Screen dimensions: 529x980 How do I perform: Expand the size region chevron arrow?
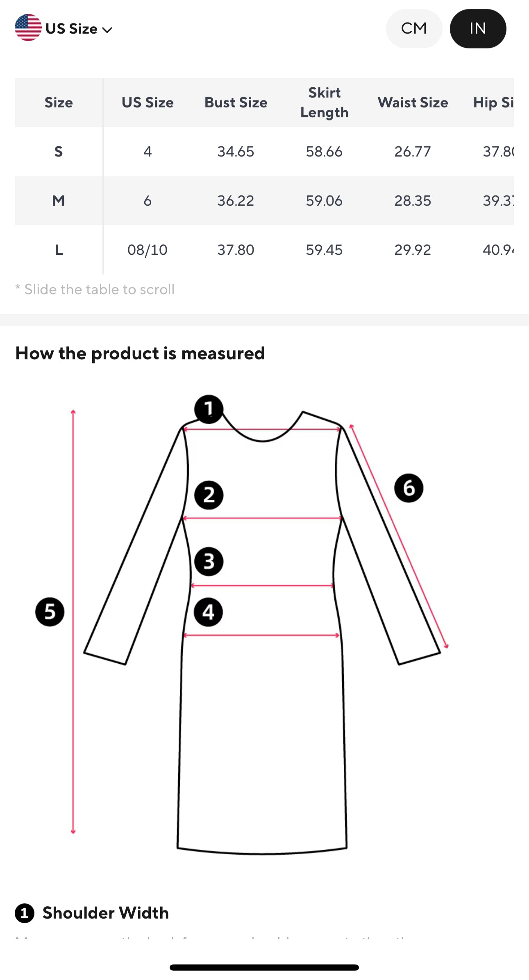[x=107, y=29]
